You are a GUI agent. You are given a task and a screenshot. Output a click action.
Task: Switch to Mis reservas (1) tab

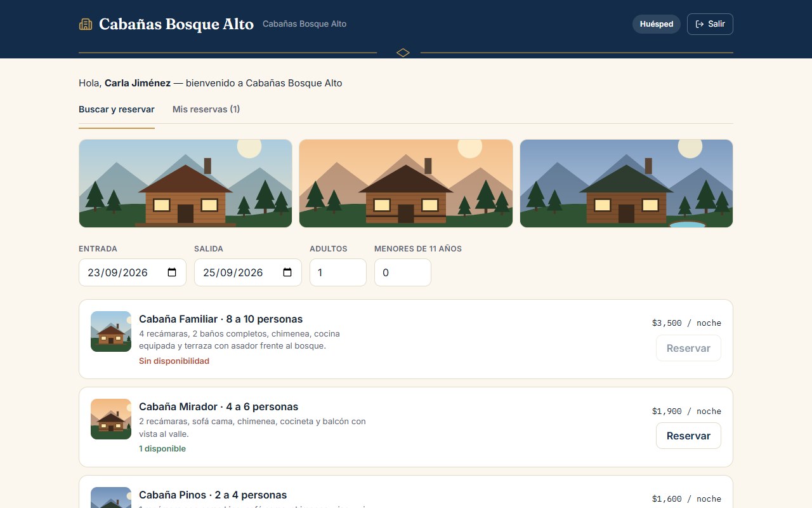pyautogui.click(x=206, y=109)
